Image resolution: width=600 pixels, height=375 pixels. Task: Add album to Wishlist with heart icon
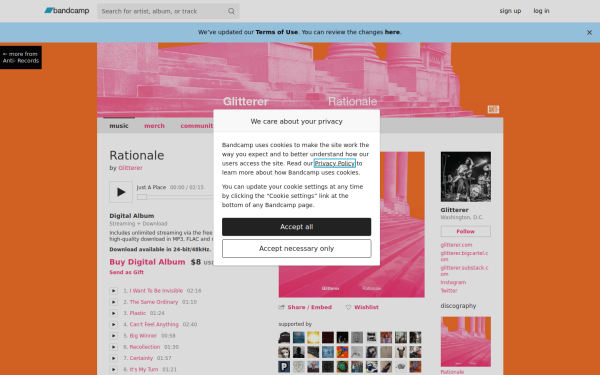(362, 307)
